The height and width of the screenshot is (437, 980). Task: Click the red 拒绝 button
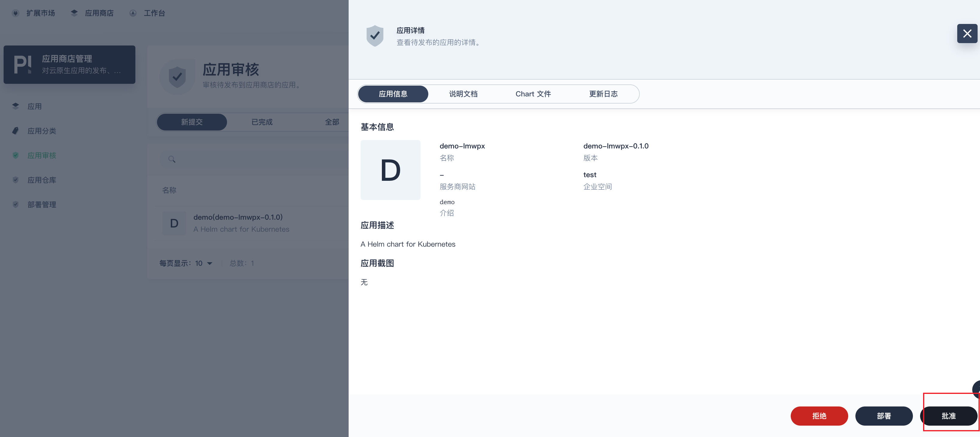pos(819,416)
